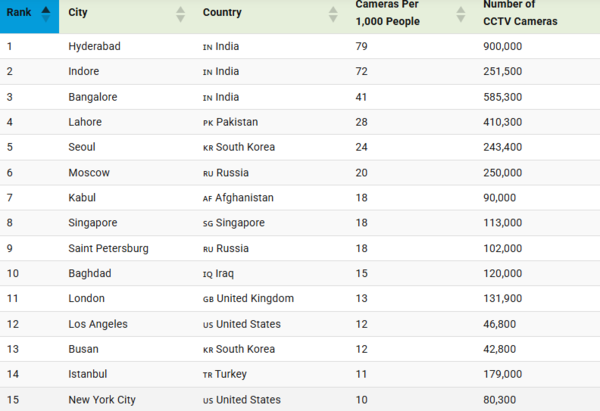Viewport: 600px width, 411px height.
Task: Click the New York City row name
Action: coord(102,399)
